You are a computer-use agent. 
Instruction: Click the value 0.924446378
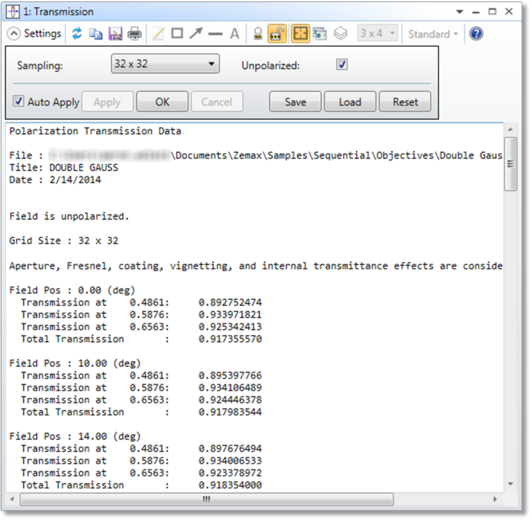230,400
